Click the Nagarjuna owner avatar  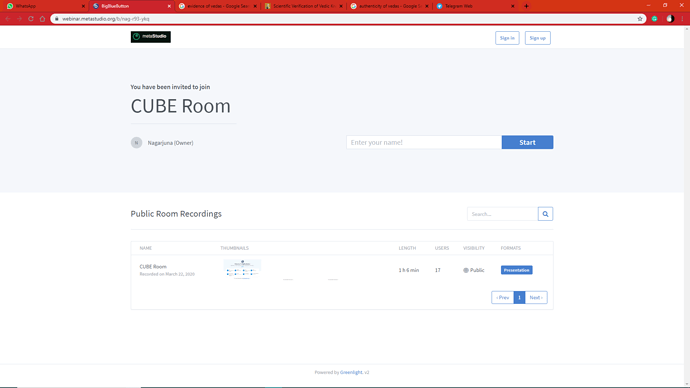click(x=136, y=143)
